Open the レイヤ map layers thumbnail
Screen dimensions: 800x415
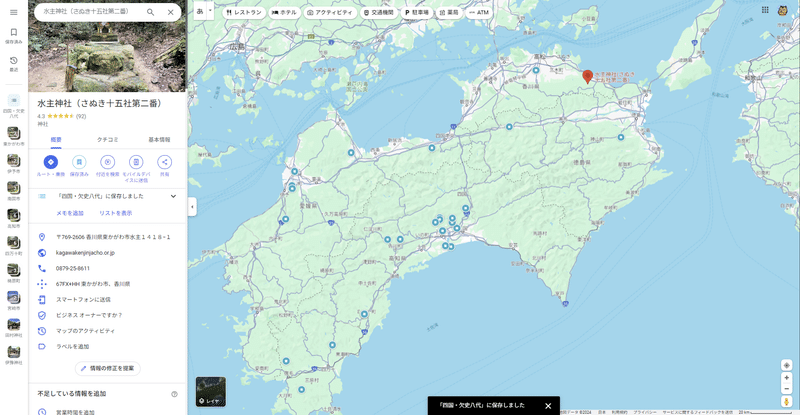211,392
